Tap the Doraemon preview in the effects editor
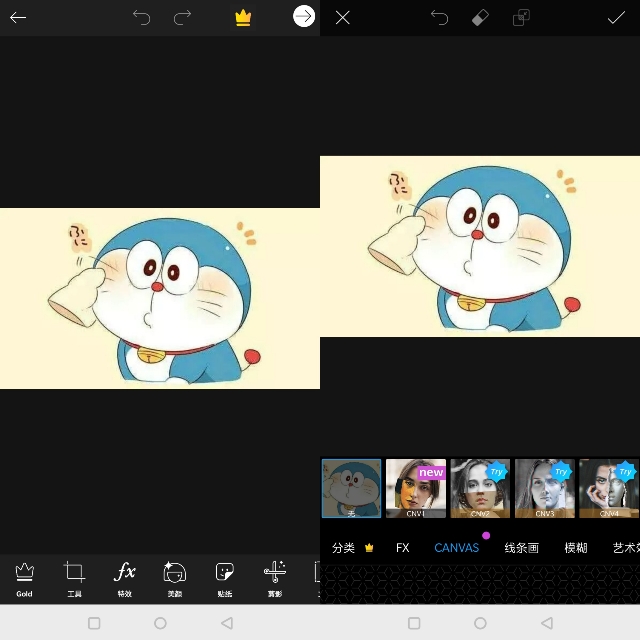 point(480,246)
